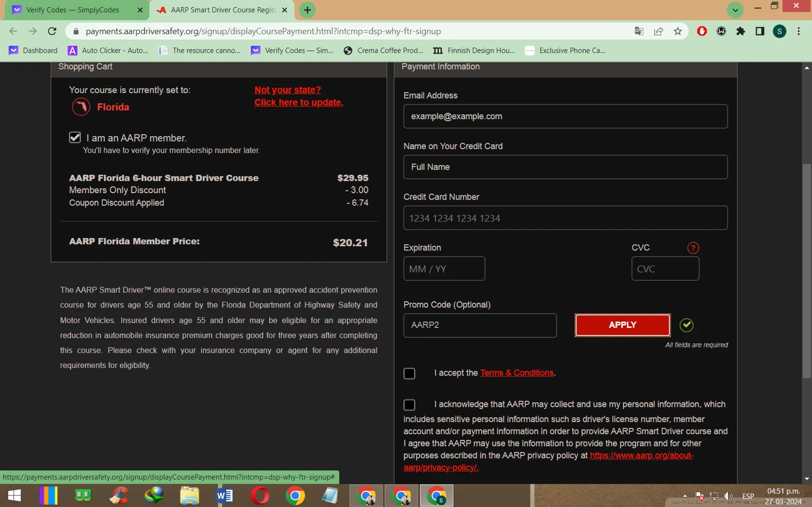Click the Name on Your Credit Card field
812x507 pixels.
[x=565, y=167]
